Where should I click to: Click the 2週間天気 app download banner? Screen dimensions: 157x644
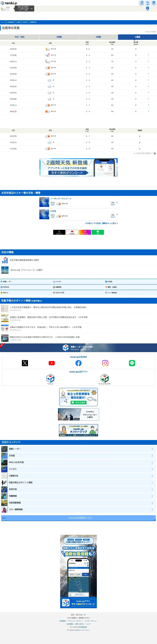78,167
